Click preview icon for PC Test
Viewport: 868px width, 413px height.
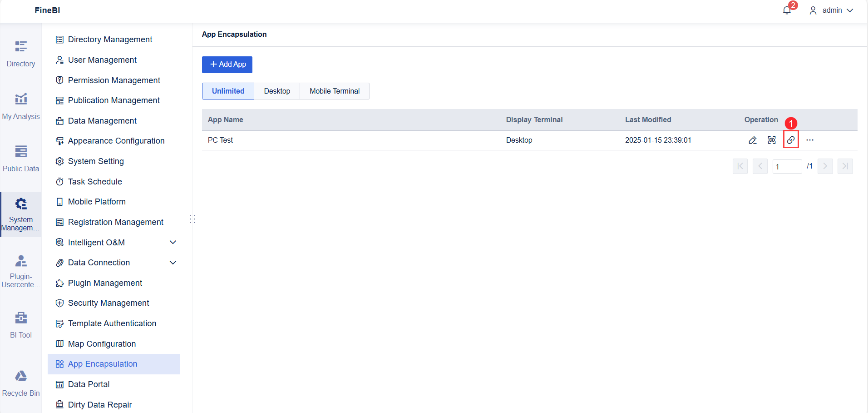tap(772, 140)
